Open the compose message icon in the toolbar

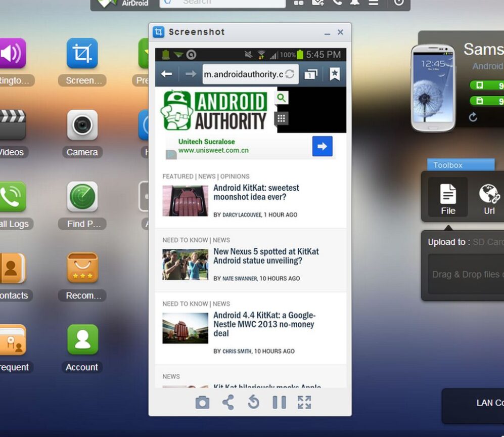(x=318, y=3)
